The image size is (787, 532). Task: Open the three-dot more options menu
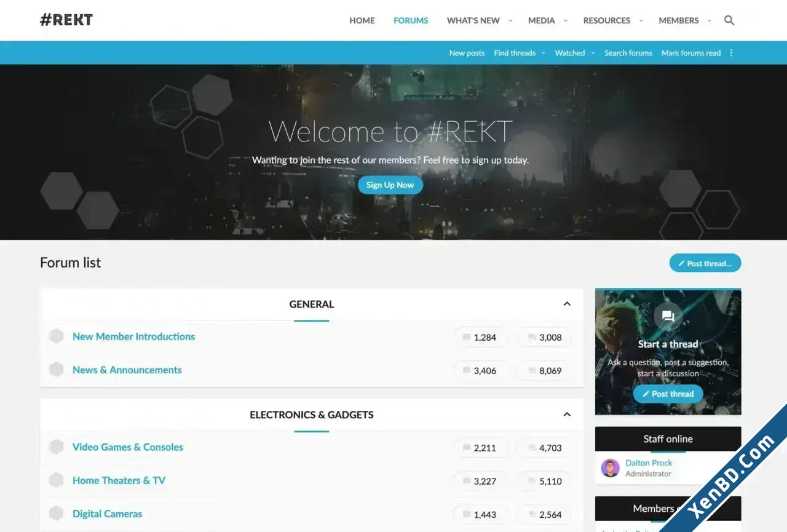[x=731, y=53]
